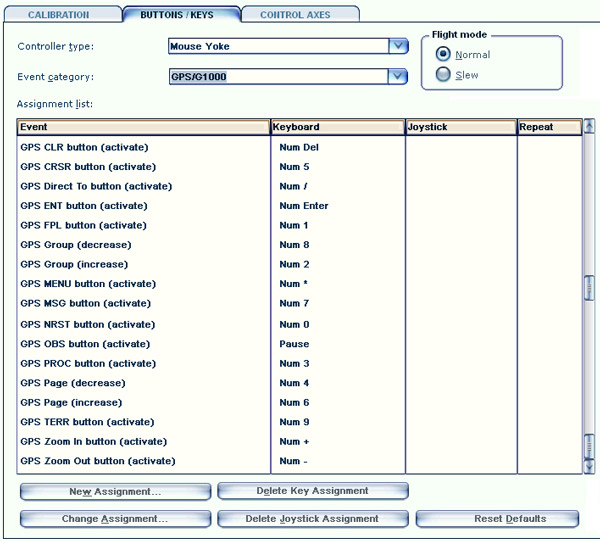
Task: Select Normal flight mode
Action: click(443, 55)
